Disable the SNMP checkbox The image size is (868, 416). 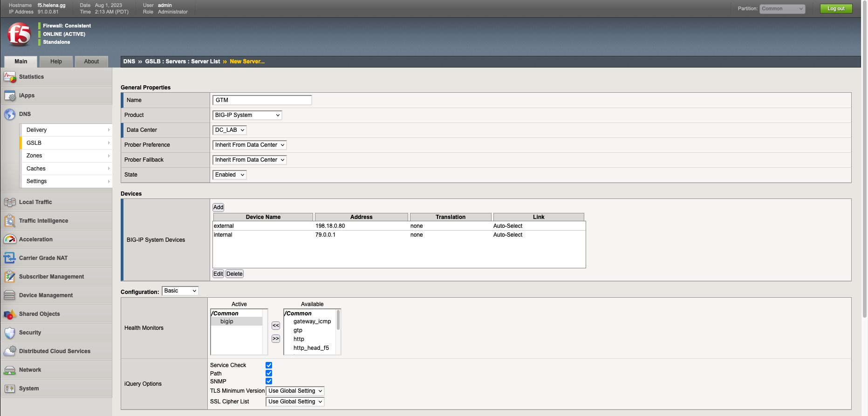pyautogui.click(x=269, y=381)
